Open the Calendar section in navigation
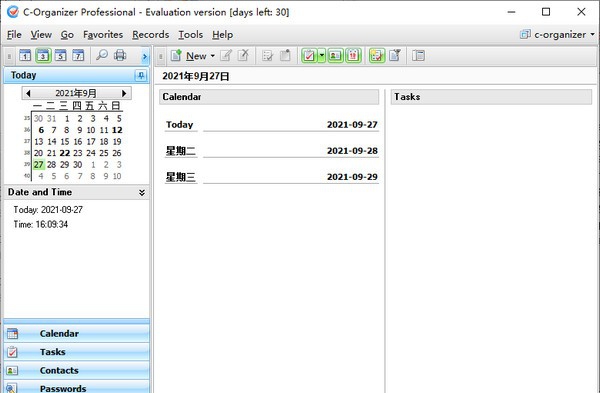600x393 pixels. tap(77, 334)
